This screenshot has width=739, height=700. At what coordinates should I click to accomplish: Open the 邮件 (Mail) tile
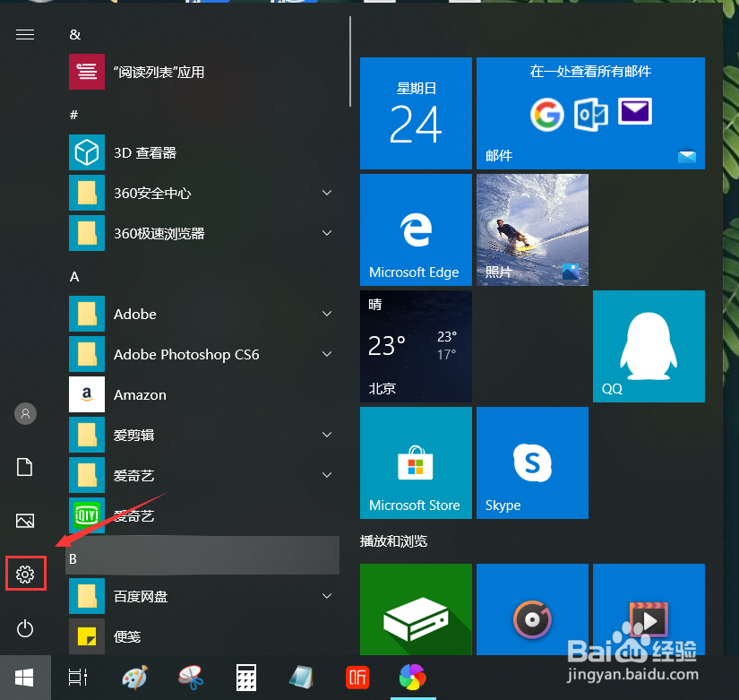pyautogui.click(x=590, y=113)
